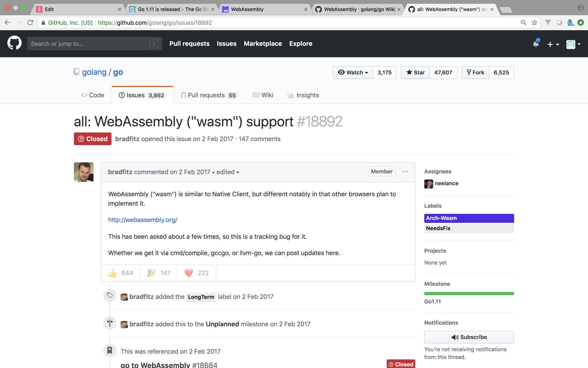Open the webassembly.org link
Image resolution: width=588 pixels, height=368 pixels.
coord(143,220)
